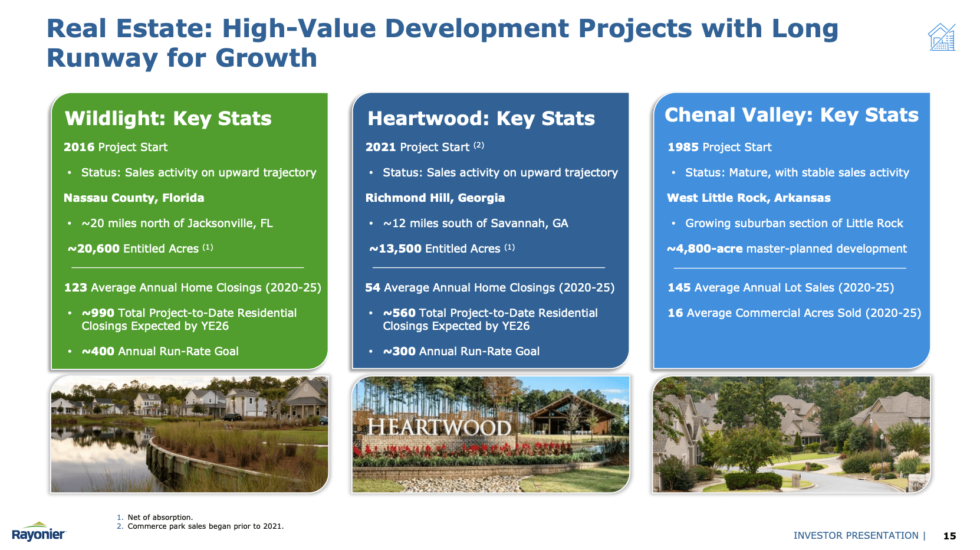This screenshot has height=550, width=980.
Task: Select 16 Average Commercial Acres Sold line
Action: (x=794, y=313)
